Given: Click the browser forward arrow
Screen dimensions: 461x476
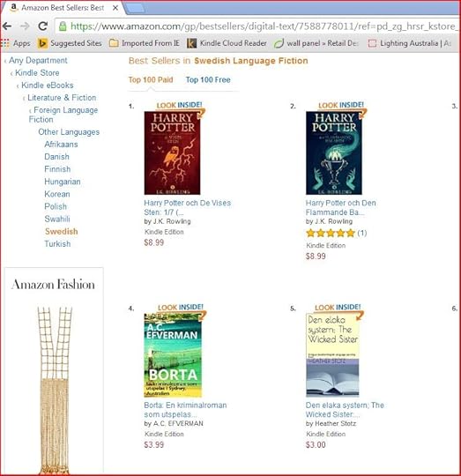Looking at the screenshot, I should pyautogui.click(x=25, y=26).
